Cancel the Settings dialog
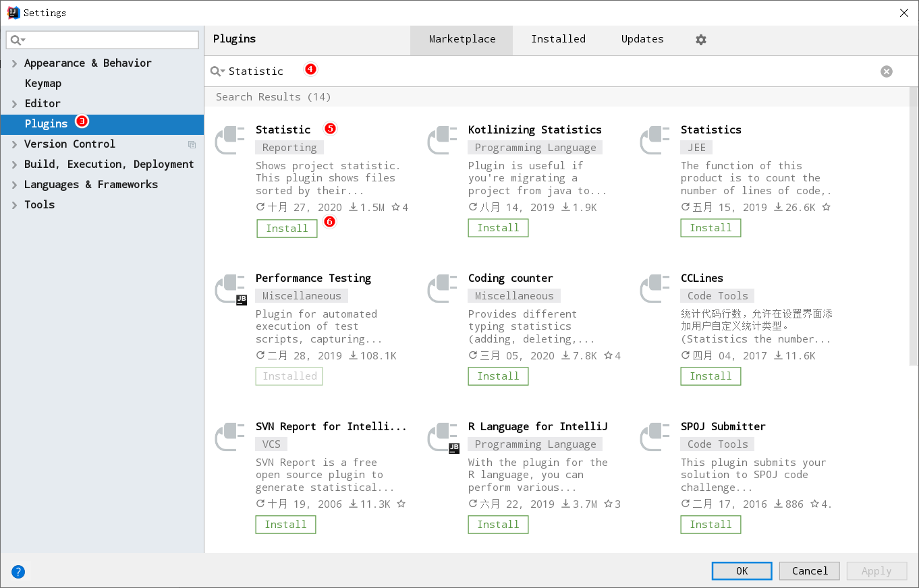 809,571
